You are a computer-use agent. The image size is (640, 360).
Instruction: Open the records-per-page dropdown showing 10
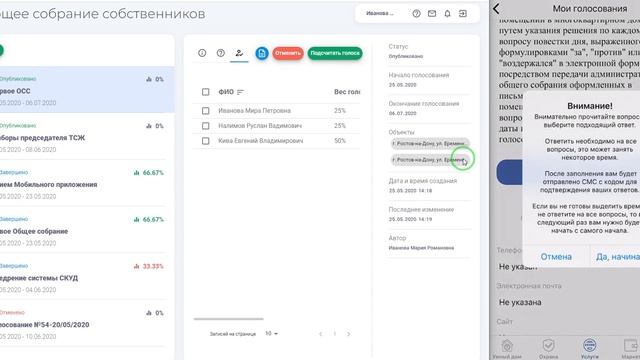(x=271, y=333)
